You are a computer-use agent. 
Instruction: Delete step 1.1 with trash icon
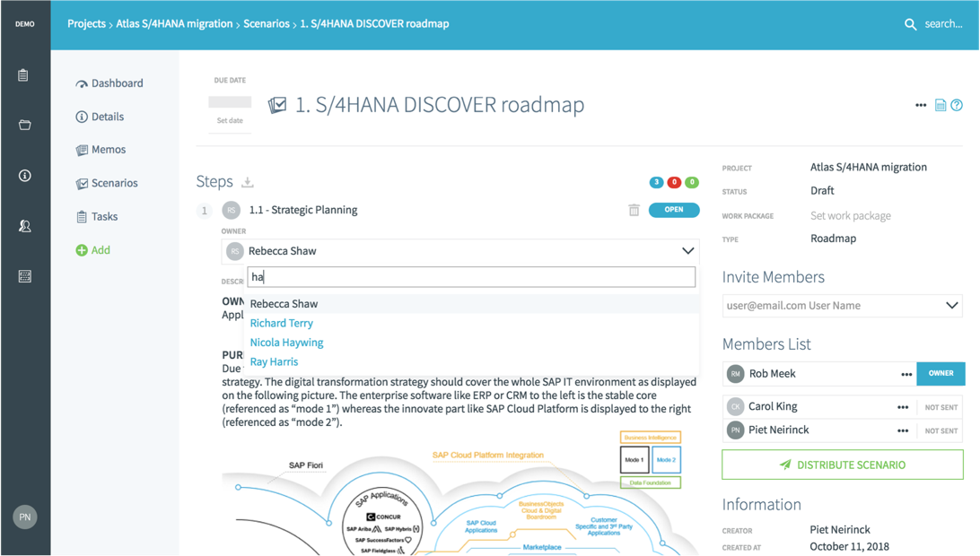tap(634, 210)
